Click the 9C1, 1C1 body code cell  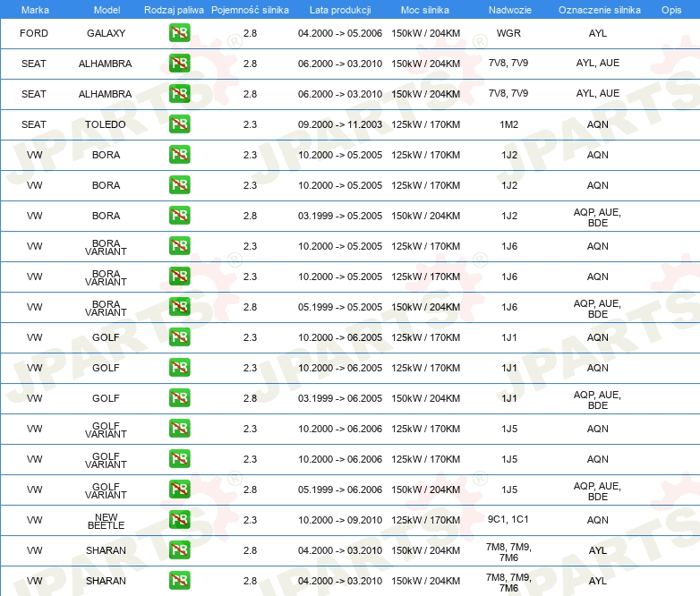click(x=508, y=519)
